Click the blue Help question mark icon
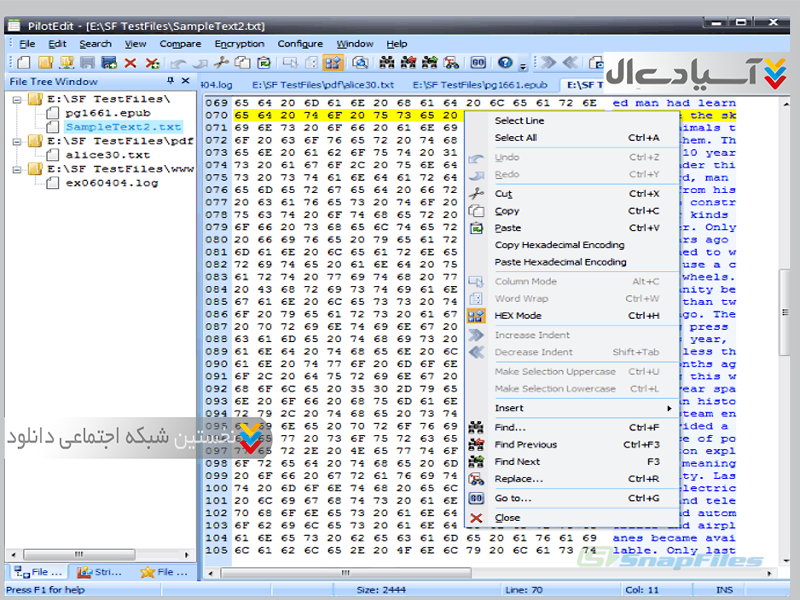Screen dimensions: 800x600 [505, 63]
